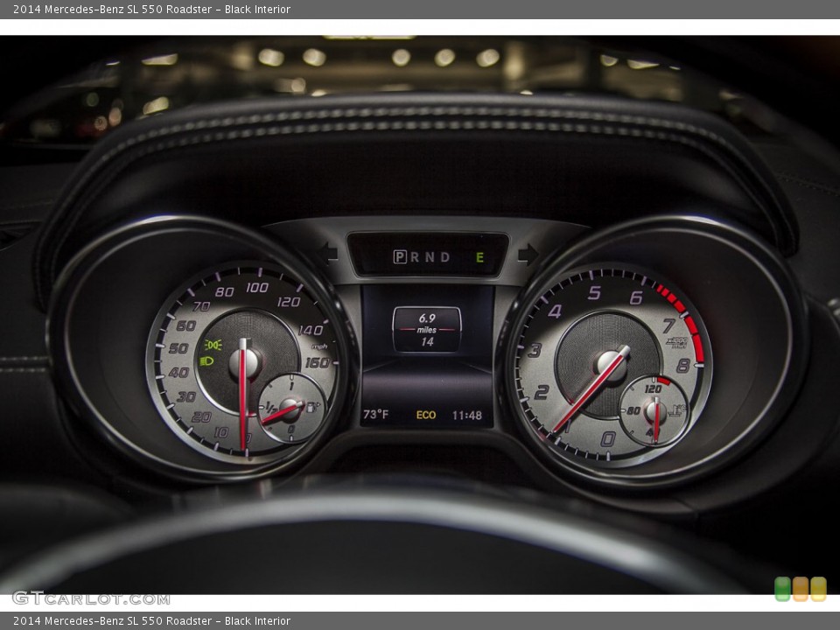The image size is (840, 630).
Task: Select the D gear letter
Action: point(444,257)
